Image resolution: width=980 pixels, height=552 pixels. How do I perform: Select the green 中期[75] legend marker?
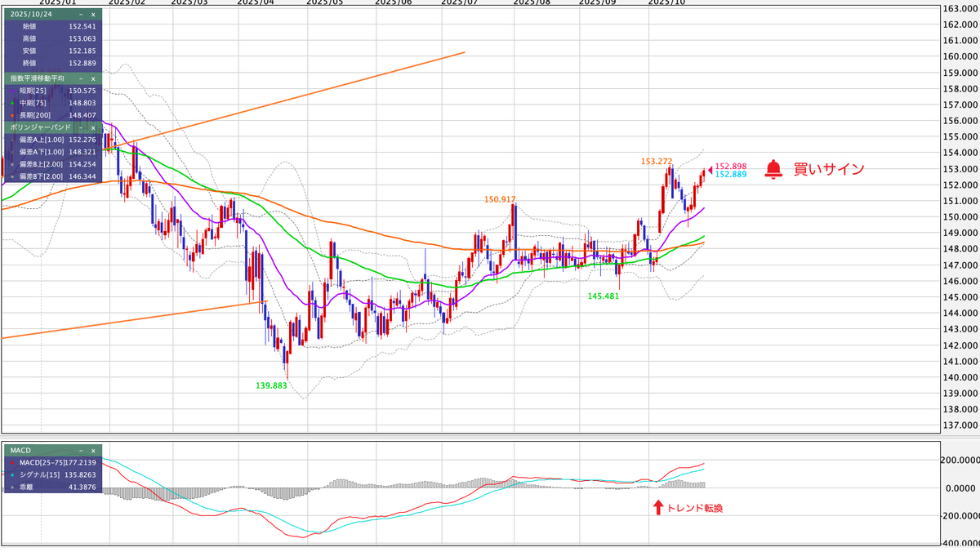tap(12, 103)
